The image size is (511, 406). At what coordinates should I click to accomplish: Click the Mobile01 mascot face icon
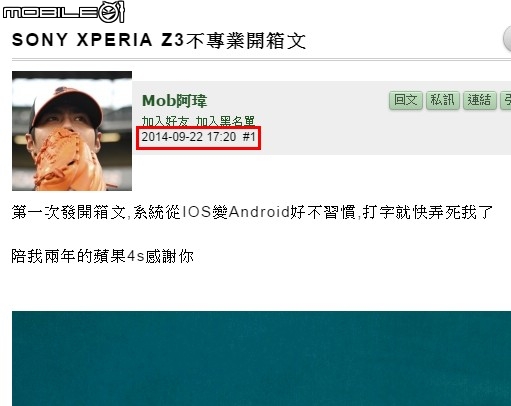tap(112, 12)
